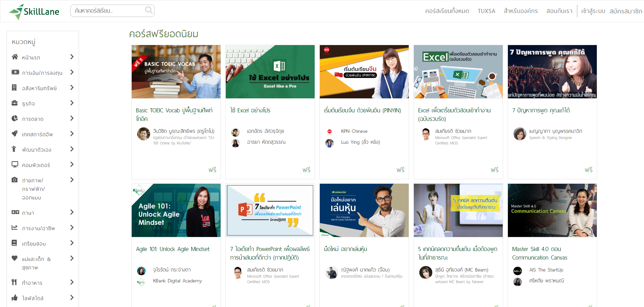Click instructor name อารยา หัตถสุวรรณ

[266, 142]
